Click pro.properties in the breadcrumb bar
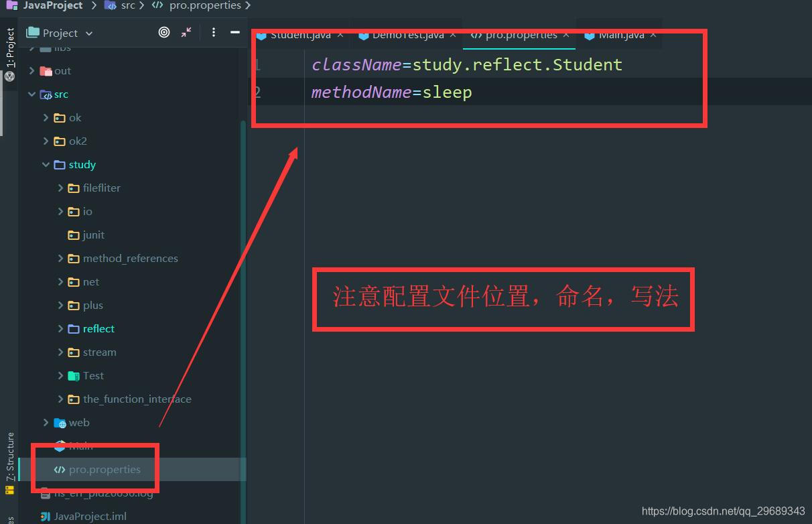Screen dimensions: 812x524 205,5
